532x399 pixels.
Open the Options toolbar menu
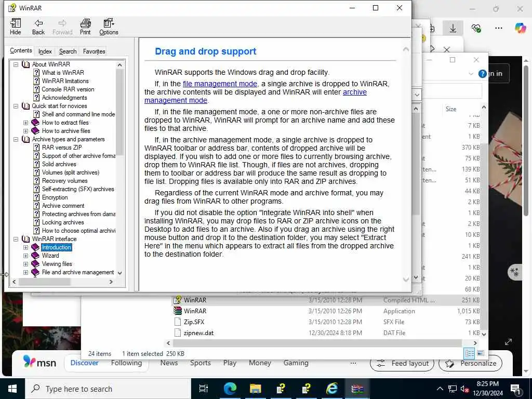pos(109,27)
